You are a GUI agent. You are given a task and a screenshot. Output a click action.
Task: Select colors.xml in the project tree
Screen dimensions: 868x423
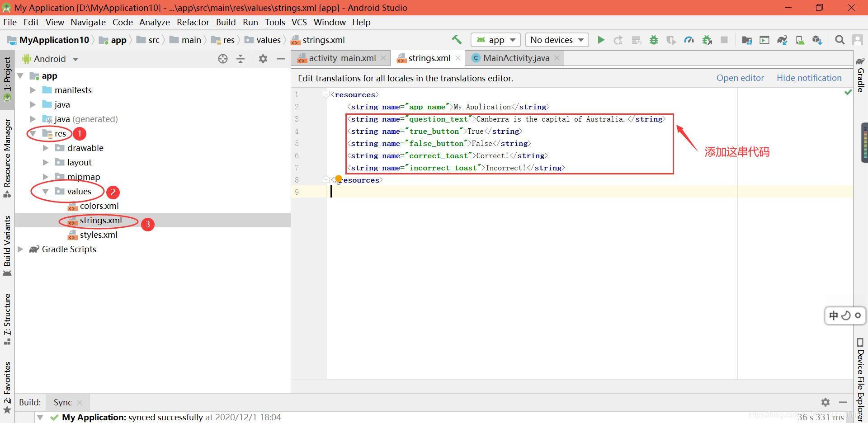[x=99, y=206]
